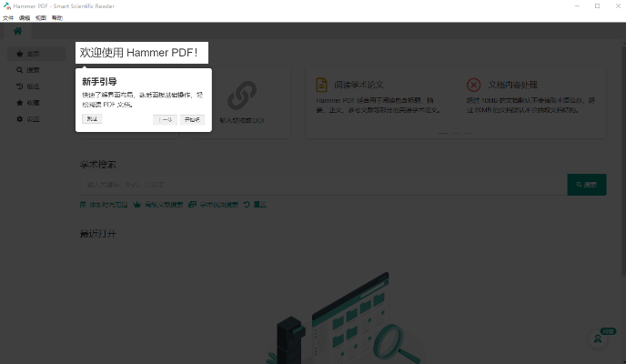The width and height of the screenshot is (626, 364).
Task: Open the 视图 (View) menu
Action: pyautogui.click(x=41, y=17)
